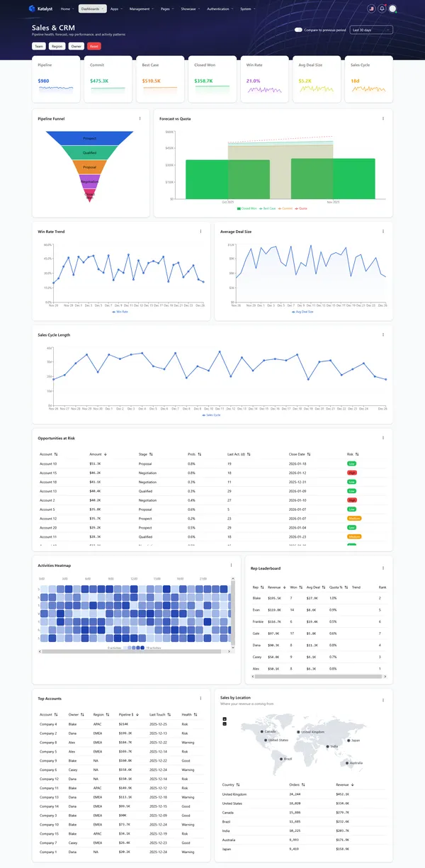Expand the Dashboards navigation menu
The image size is (425, 868).
click(92, 9)
